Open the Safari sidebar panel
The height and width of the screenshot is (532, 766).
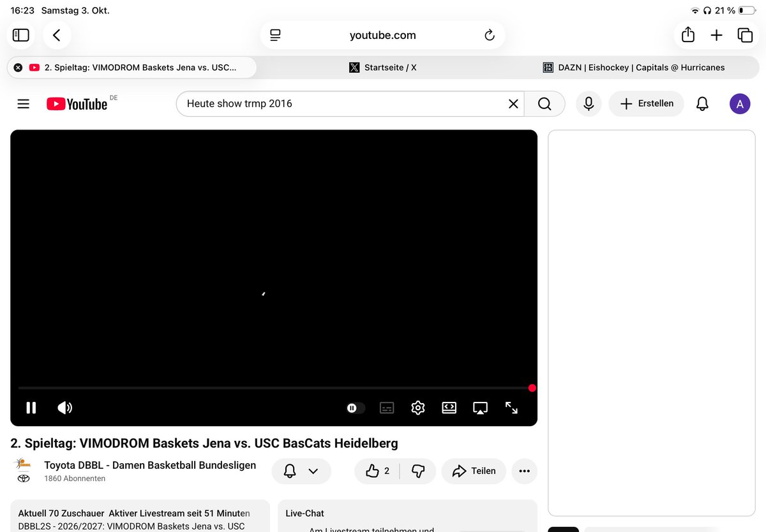coord(21,35)
